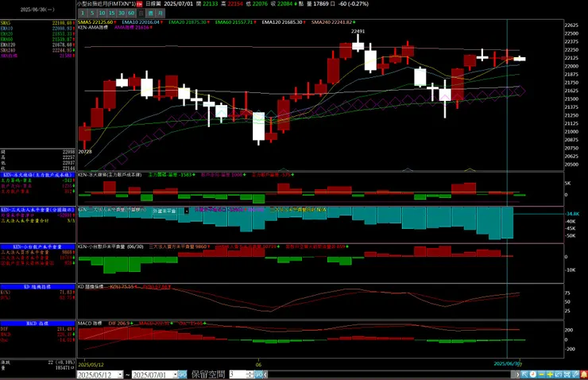Viewport: 588px width, 380px height.
Task: Click the EMA10 22016.04 legend label
Action: point(141,22)
